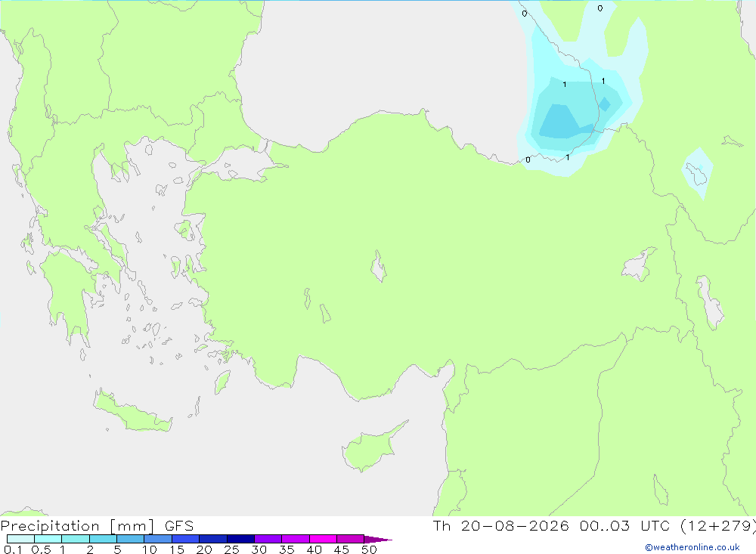Click the legend label '0.1'

pos(13,549)
